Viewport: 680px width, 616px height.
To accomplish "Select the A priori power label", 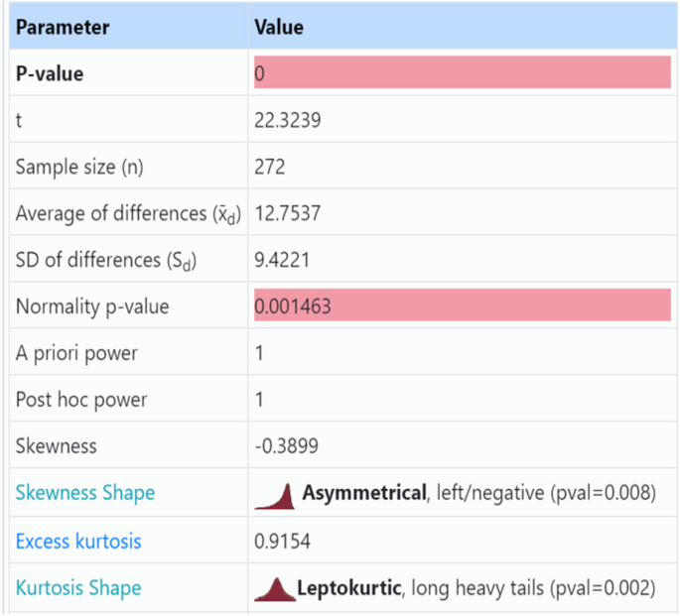I will pyautogui.click(x=76, y=353).
